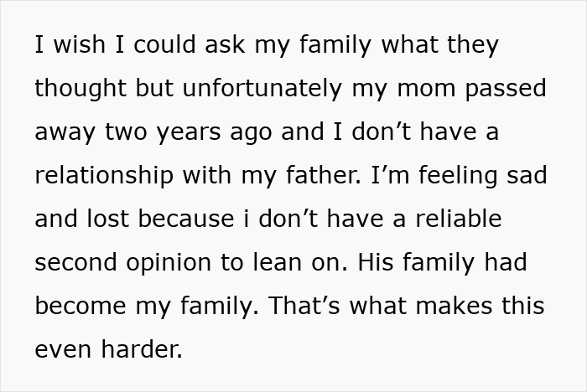The image size is (587, 392).
Task: Click the word "become"
Action: pos(82,307)
